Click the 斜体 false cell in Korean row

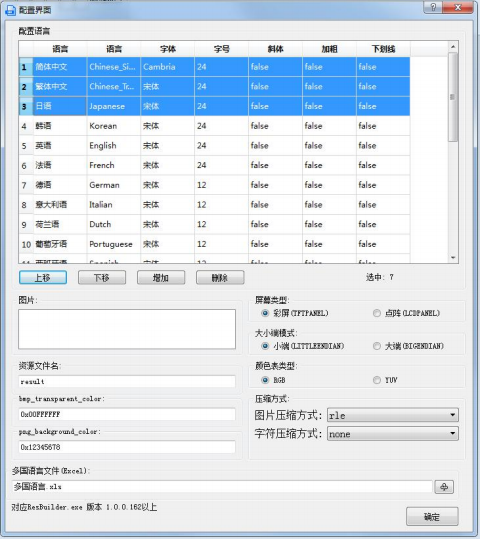[275, 126]
